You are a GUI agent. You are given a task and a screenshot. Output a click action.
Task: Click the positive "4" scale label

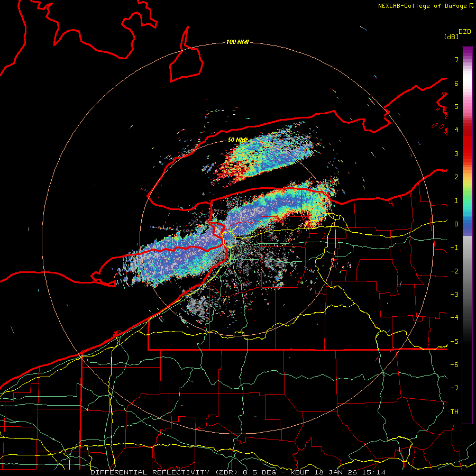(456, 130)
